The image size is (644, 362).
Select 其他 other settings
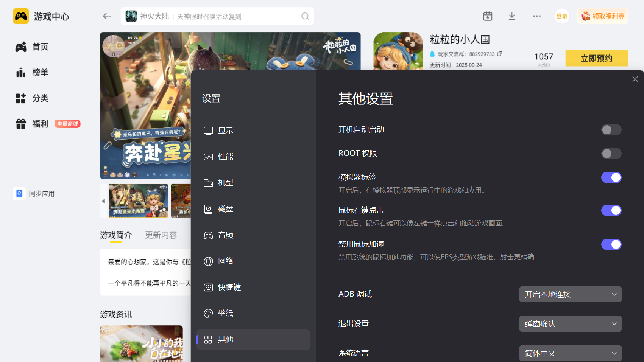pos(253,340)
